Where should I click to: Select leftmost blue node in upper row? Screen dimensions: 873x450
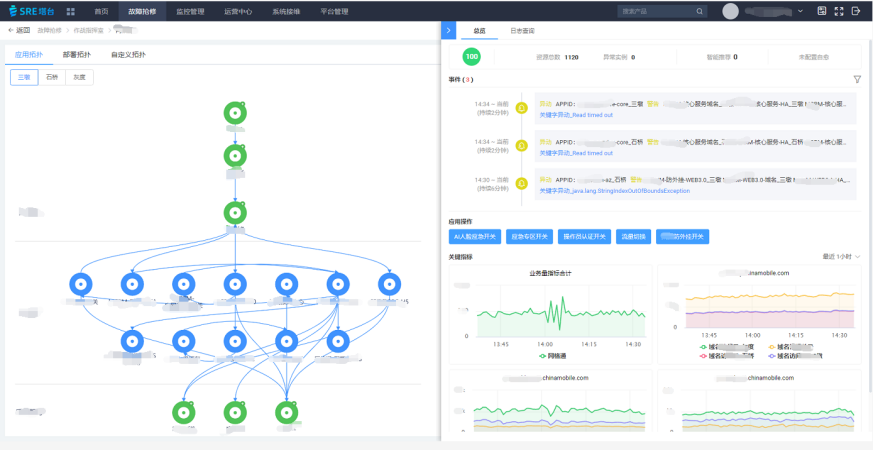click(x=81, y=285)
